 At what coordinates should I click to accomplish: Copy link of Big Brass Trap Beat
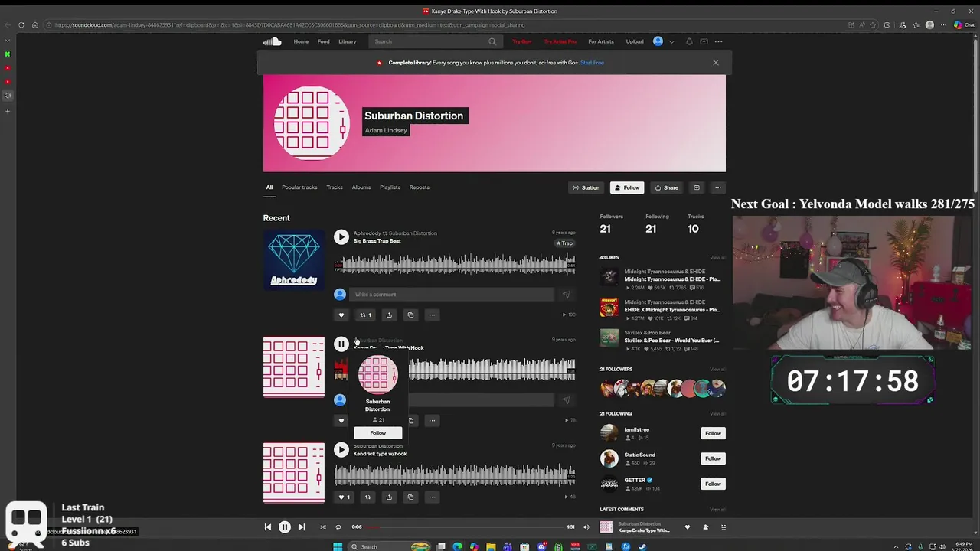tap(410, 315)
